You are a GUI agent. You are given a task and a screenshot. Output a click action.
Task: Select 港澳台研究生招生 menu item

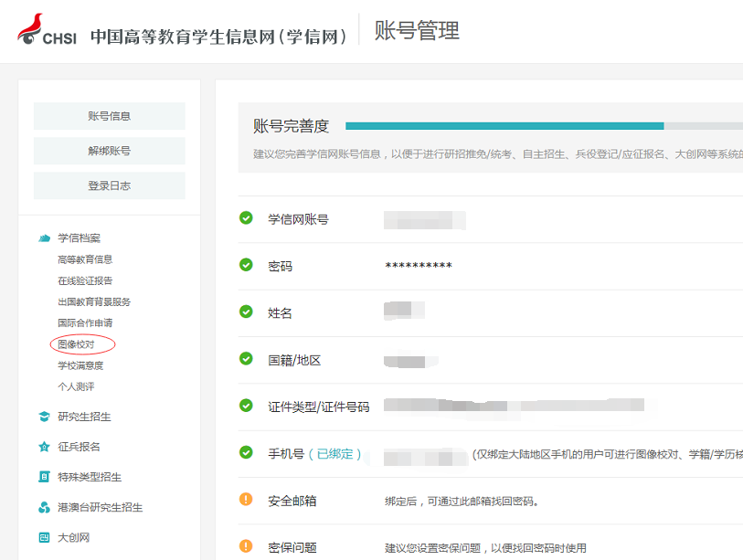pyautogui.click(x=100, y=507)
